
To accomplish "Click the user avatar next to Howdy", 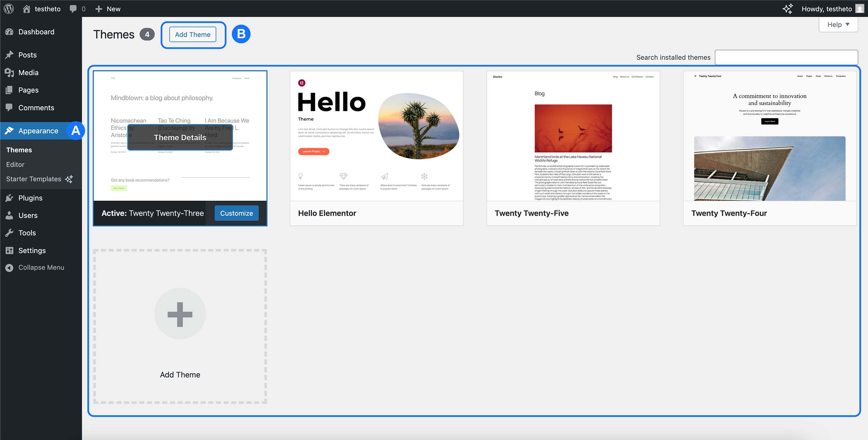I will (859, 9).
